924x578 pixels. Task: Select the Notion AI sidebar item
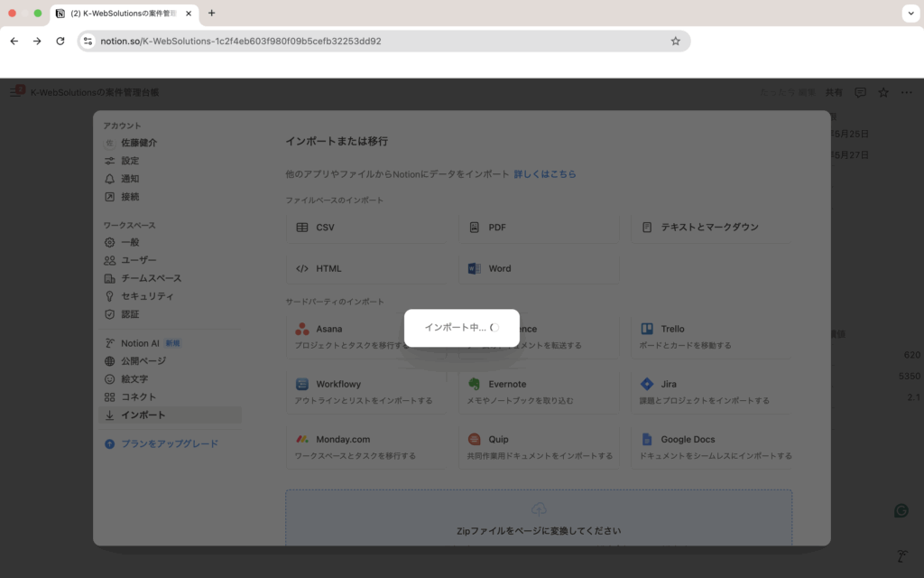[140, 343]
